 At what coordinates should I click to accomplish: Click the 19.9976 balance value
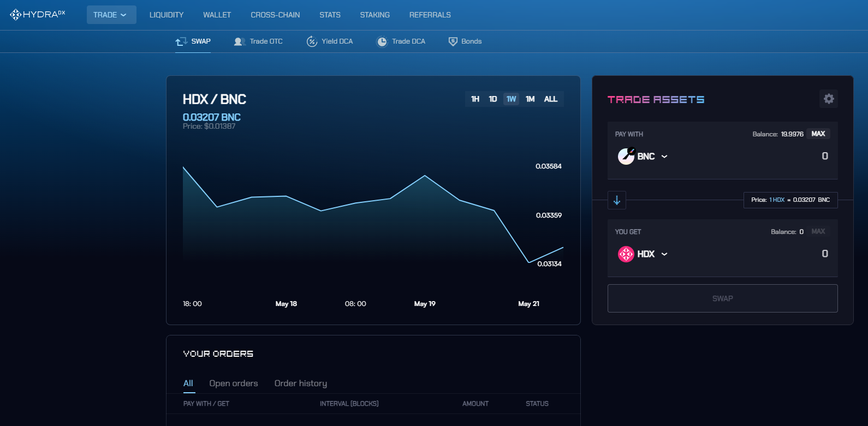click(x=792, y=134)
